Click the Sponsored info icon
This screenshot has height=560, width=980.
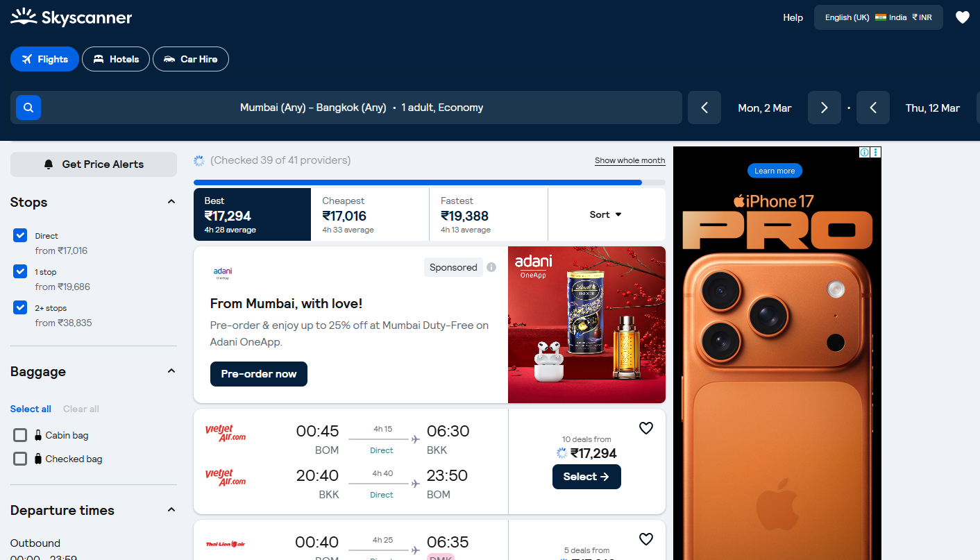coord(491,267)
